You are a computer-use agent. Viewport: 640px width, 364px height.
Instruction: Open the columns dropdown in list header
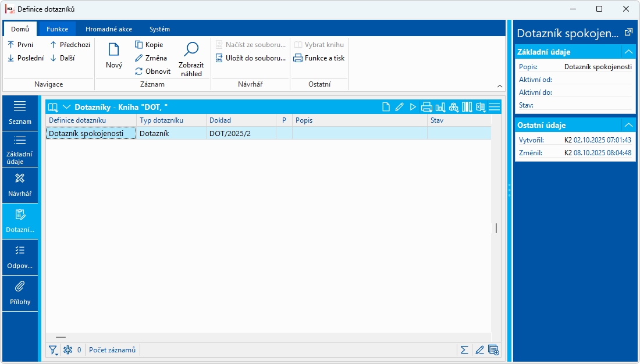pyautogui.click(x=467, y=108)
